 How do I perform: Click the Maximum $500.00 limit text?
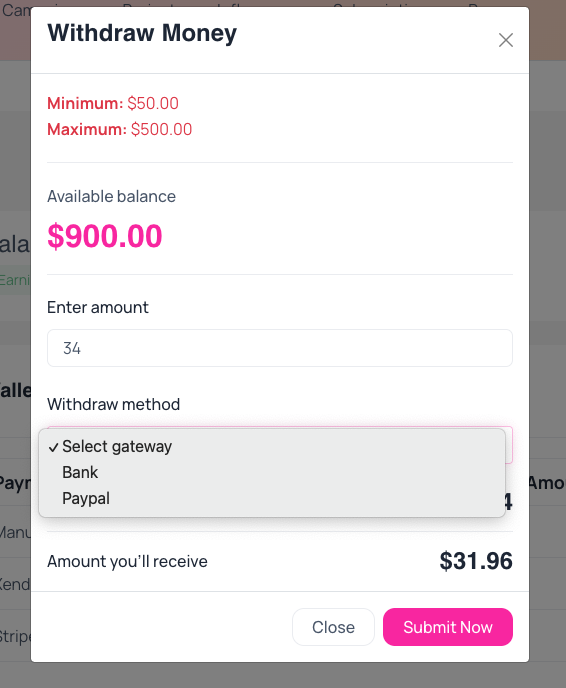120,129
